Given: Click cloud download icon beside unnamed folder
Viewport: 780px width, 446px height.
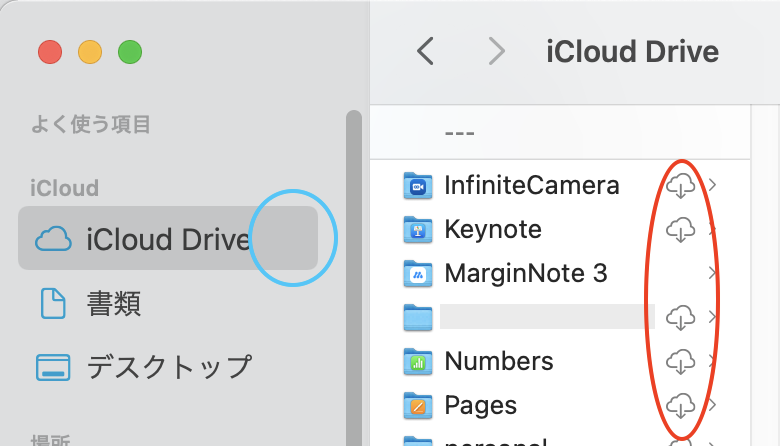Looking at the screenshot, I should pos(680,317).
